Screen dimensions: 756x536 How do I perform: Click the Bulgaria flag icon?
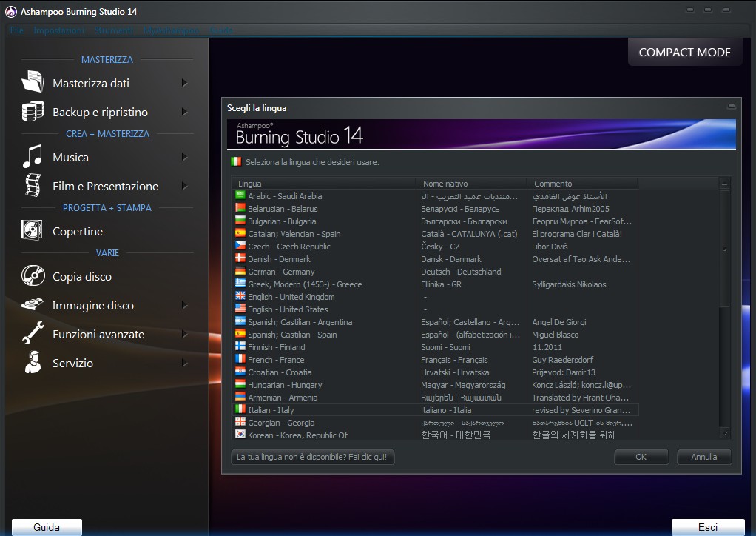[240, 221]
